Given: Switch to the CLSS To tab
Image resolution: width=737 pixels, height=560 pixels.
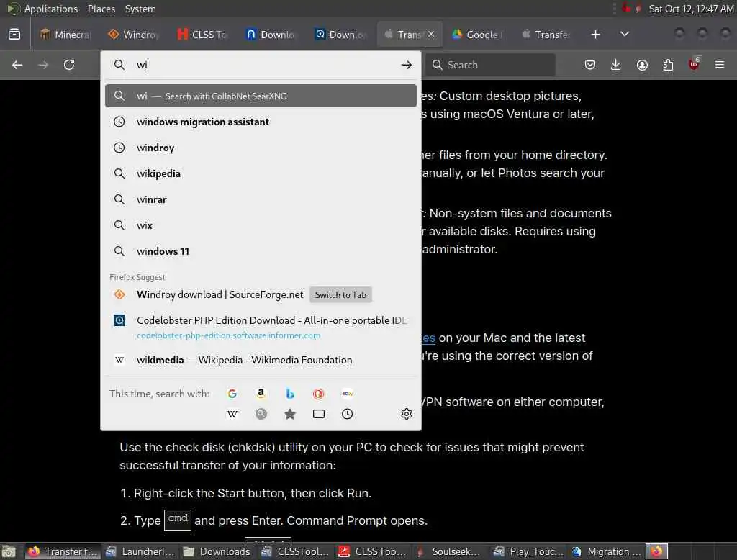Looking at the screenshot, I should 202,35.
